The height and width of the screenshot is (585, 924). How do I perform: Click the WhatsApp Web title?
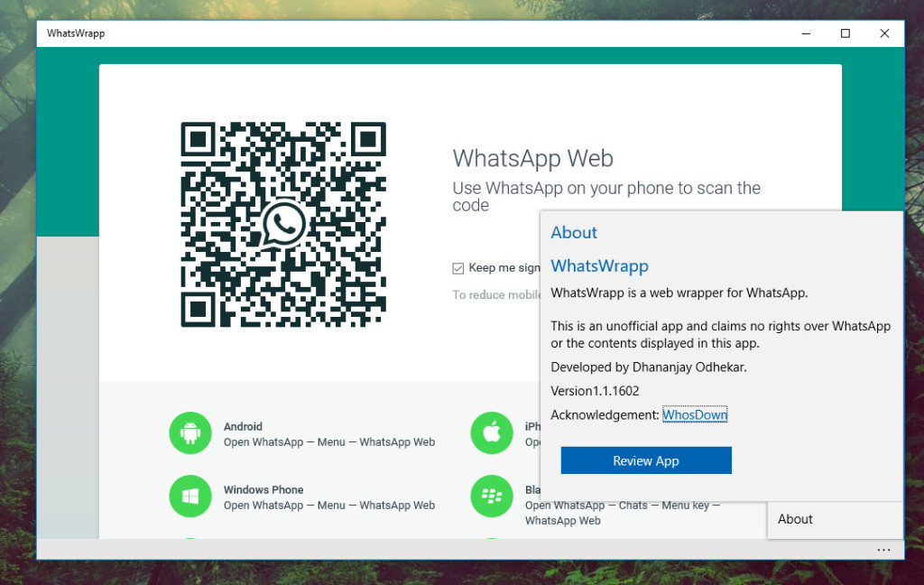tap(532, 159)
